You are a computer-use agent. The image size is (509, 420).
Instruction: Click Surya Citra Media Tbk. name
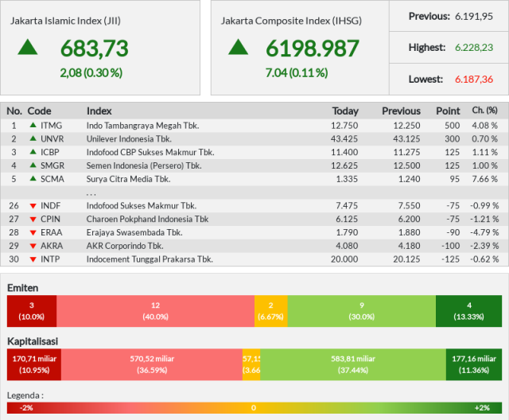129,178
